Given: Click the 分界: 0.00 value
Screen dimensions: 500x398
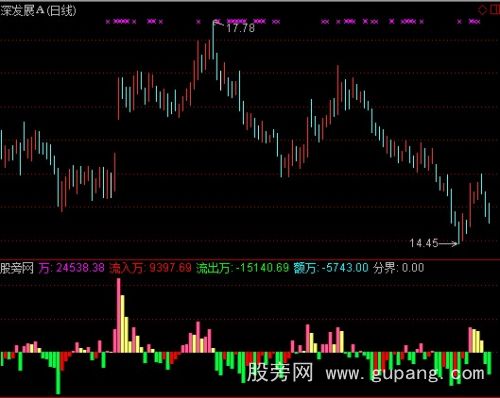Looking at the screenshot, I should 398,268.
